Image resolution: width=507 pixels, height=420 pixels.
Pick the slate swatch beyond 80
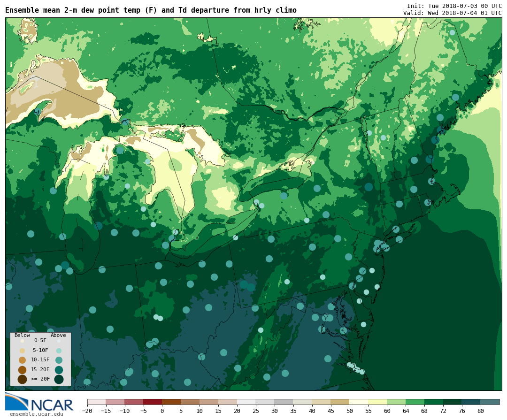(x=491, y=402)
